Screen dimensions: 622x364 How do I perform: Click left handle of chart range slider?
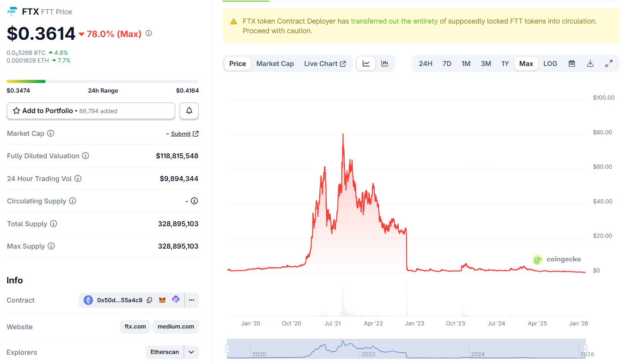[227, 349]
